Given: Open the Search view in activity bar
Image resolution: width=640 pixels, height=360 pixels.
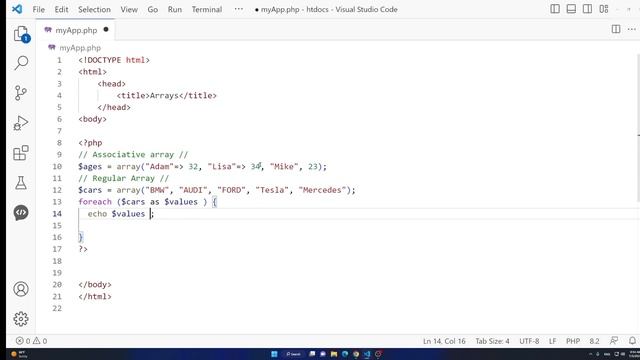Looking at the screenshot, I should (x=21, y=63).
